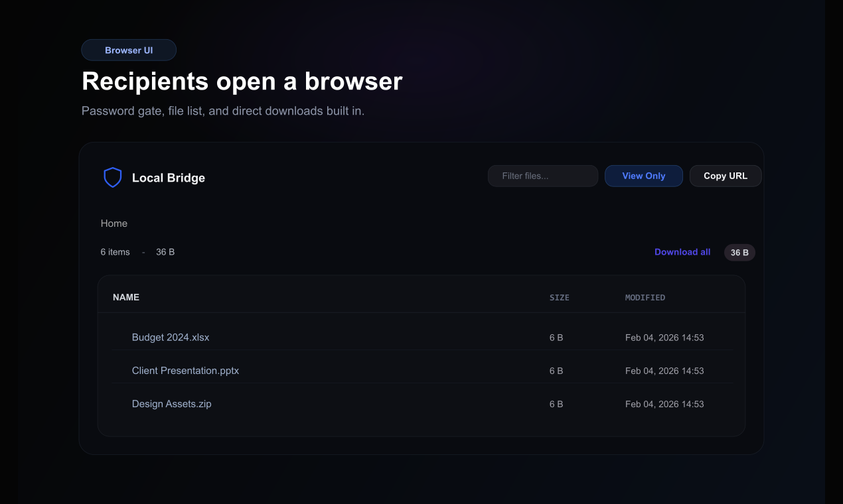Click the 6 B size of Budget 2024.xlsx
Viewport: 843px width, 504px height.
556,338
